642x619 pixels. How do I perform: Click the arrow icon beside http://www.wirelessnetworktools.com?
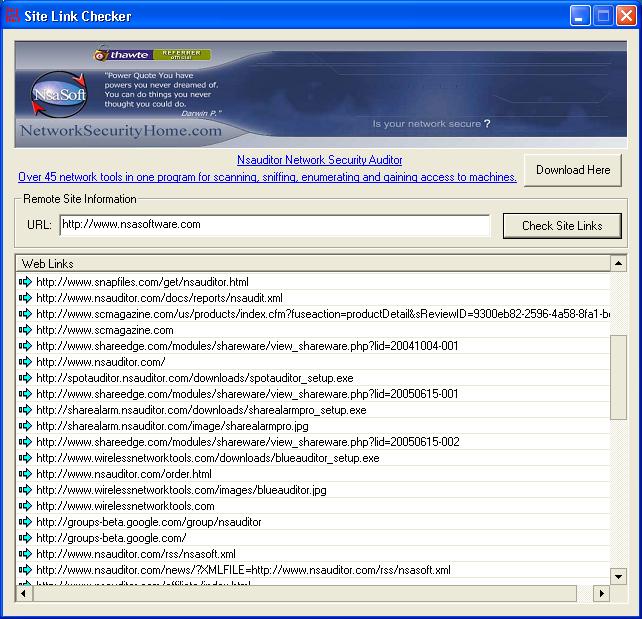coord(25,506)
